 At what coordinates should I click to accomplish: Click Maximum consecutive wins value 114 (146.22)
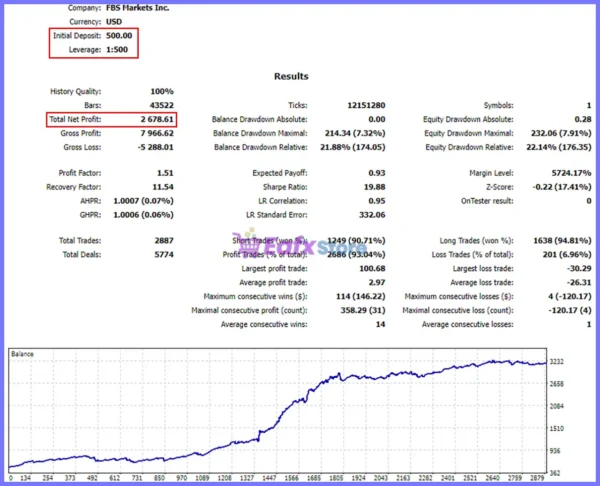pyautogui.click(x=360, y=296)
